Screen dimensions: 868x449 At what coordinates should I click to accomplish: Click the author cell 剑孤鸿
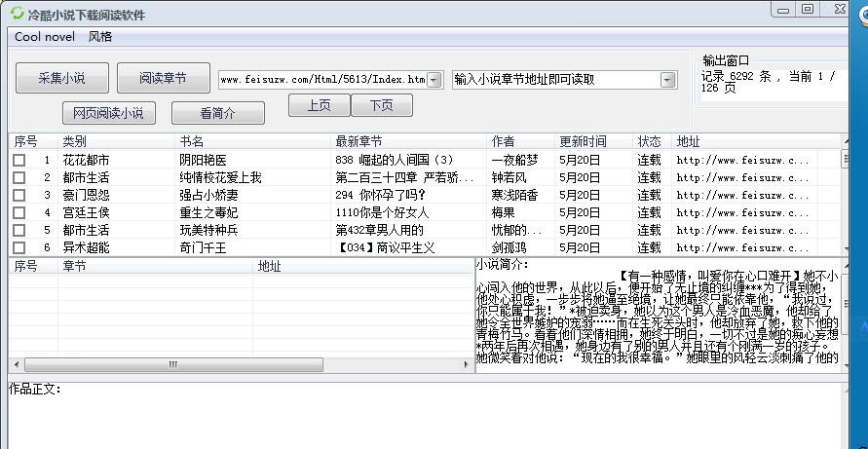point(509,248)
